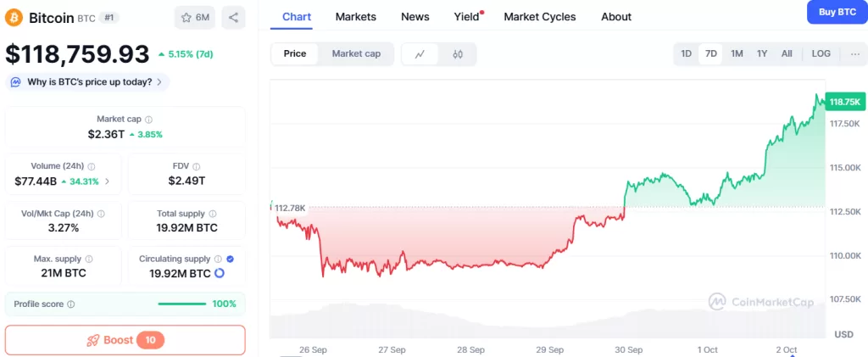Toggle chart to Market cap view
Screen dimensions: 868x357
point(356,53)
